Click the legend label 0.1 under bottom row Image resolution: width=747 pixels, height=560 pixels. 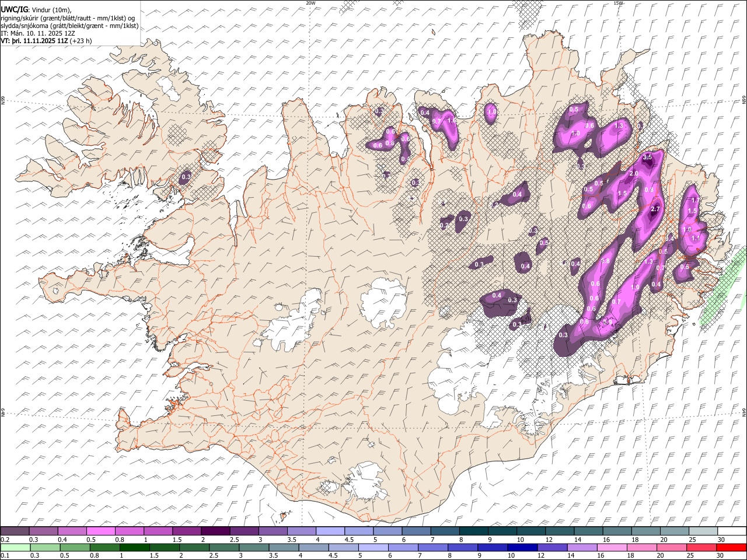point(5,555)
